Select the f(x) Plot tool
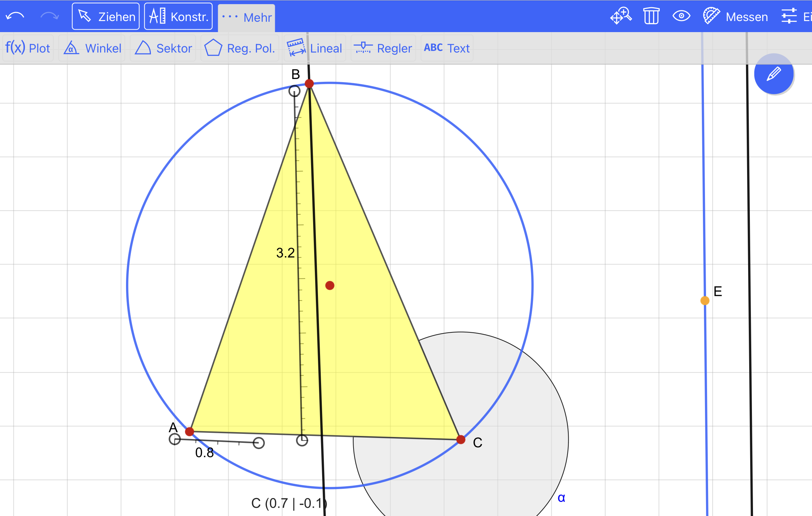Viewport: 812px width, 516px height. pyautogui.click(x=28, y=48)
